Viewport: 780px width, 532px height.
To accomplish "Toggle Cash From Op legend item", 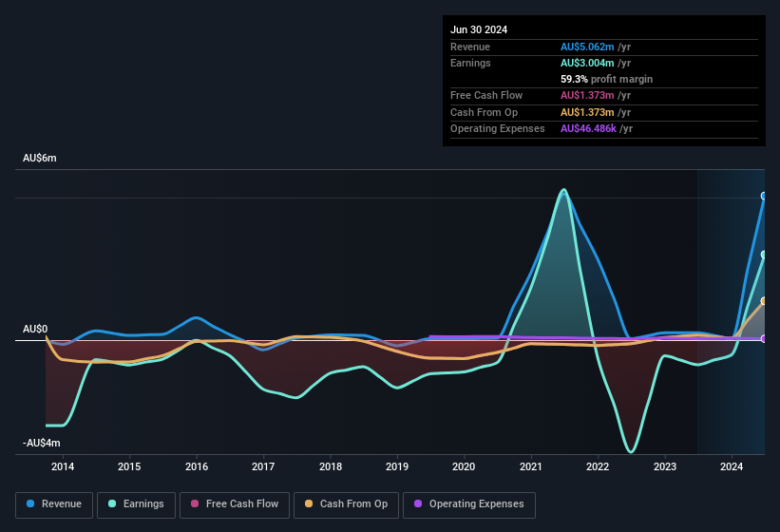I will 346,503.
